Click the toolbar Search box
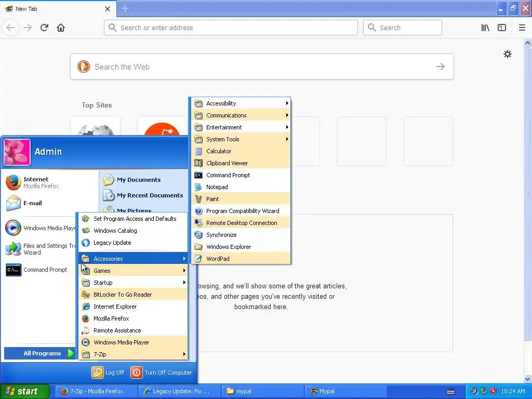This screenshot has height=399, width=532. (403, 28)
